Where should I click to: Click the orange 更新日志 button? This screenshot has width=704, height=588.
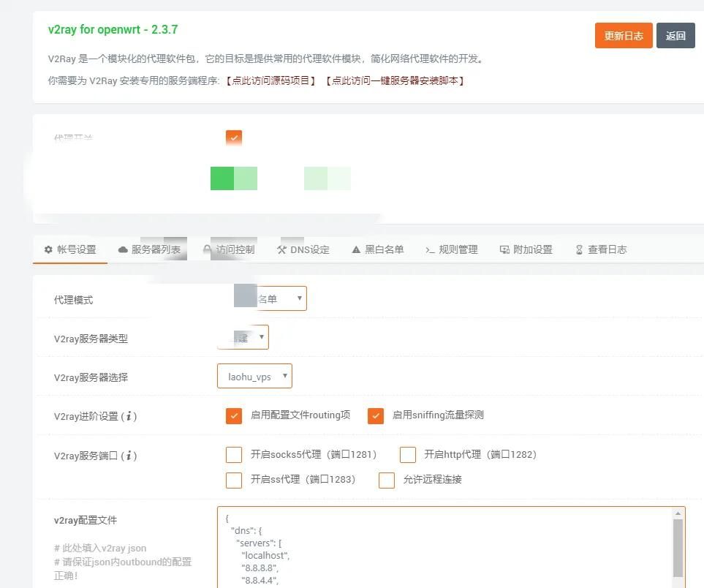click(624, 36)
